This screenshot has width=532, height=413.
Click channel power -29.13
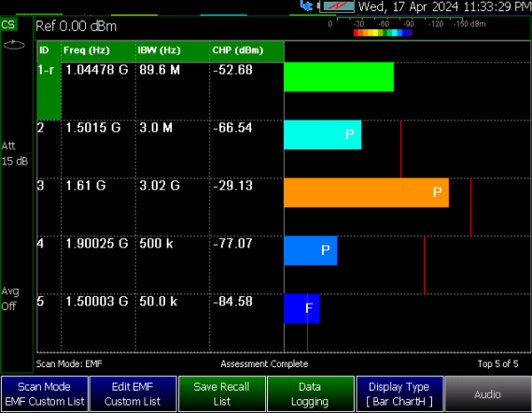232,186
